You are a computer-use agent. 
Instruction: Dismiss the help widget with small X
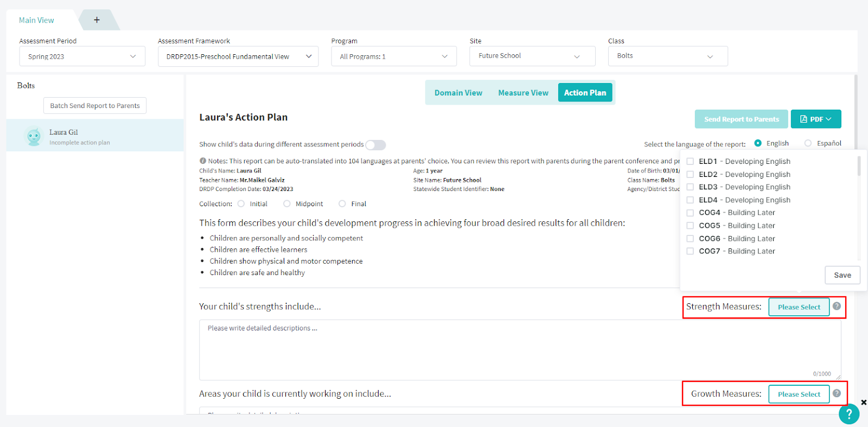(864, 403)
